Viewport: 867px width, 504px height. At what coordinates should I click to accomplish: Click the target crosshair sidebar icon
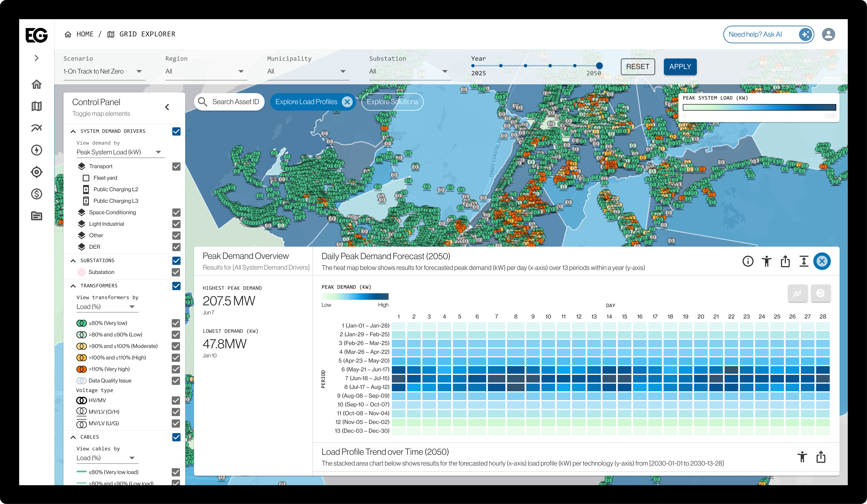click(x=36, y=172)
